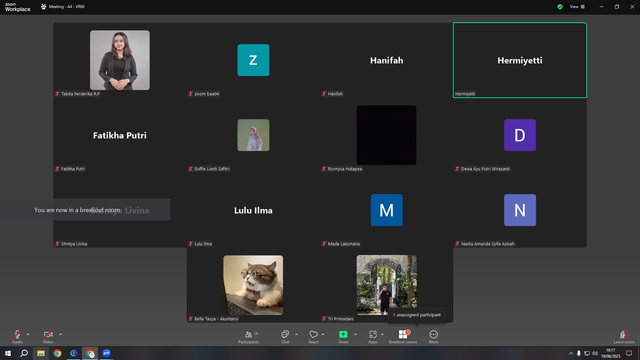Viewport: 640px width, 360px height.
Task: Expand the video options arrow
Action: click(60, 334)
